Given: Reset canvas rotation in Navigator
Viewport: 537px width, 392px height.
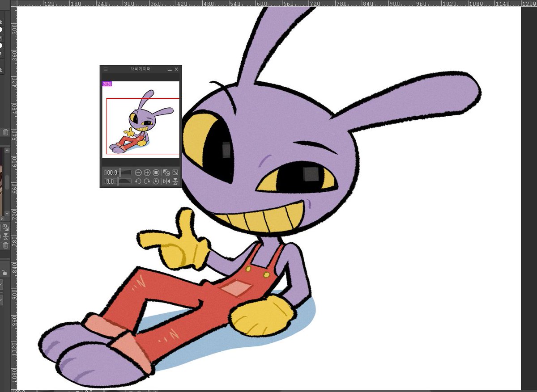Looking at the screenshot, I should pyautogui.click(x=156, y=181).
